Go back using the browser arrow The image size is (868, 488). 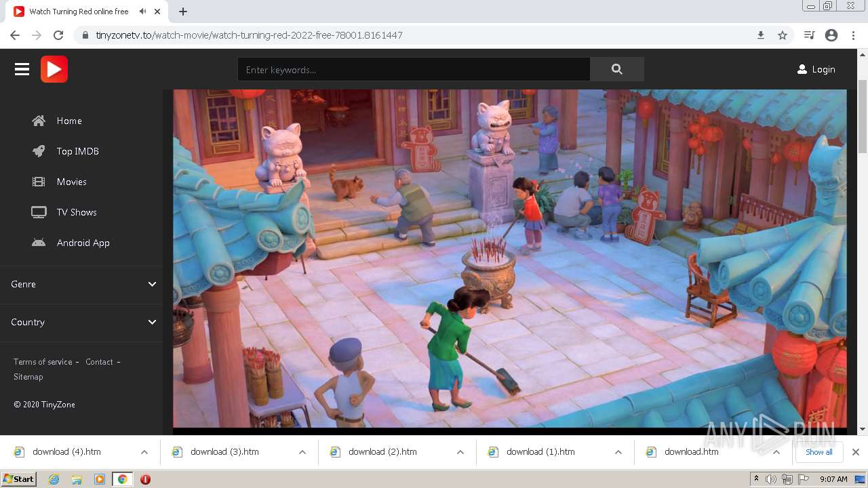point(15,35)
